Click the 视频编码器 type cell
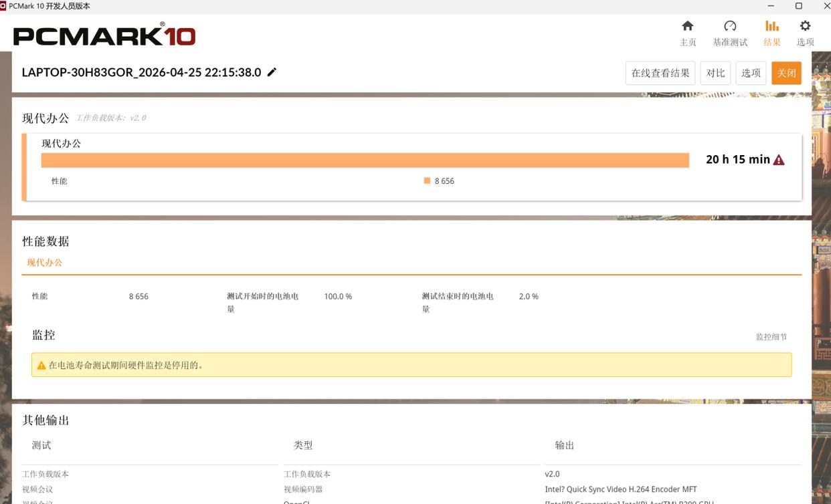 303,489
